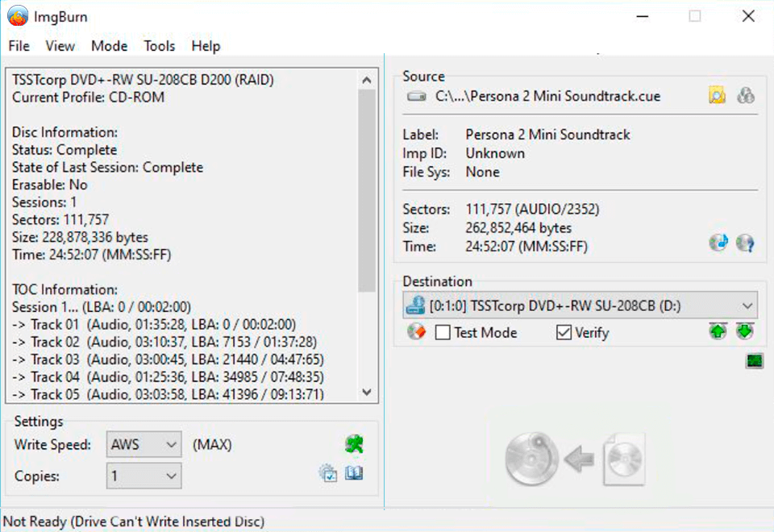The height and width of the screenshot is (532, 774).
Task: Open the small green monitor graph icon
Action: (x=755, y=361)
